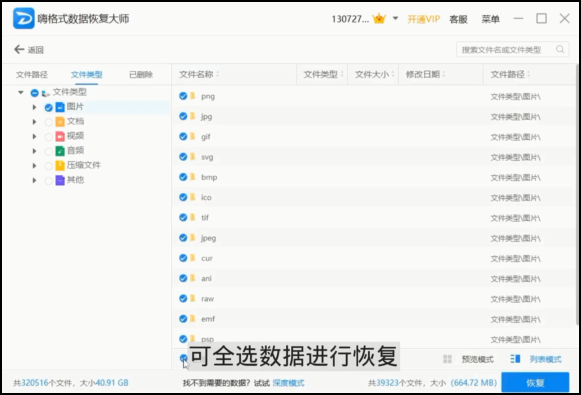Screen dimensions: 581x395
Task: Select the 视频 red video icon
Action: point(60,136)
